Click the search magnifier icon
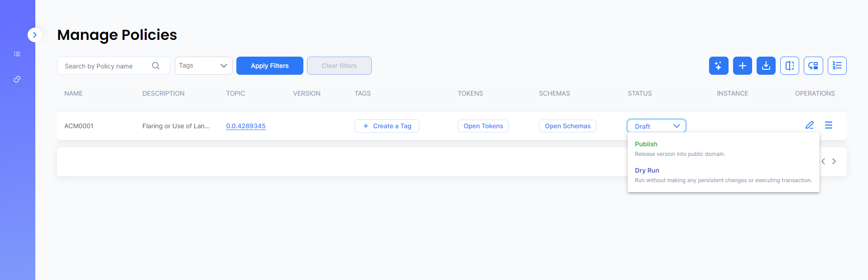 pyautogui.click(x=156, y=66)
